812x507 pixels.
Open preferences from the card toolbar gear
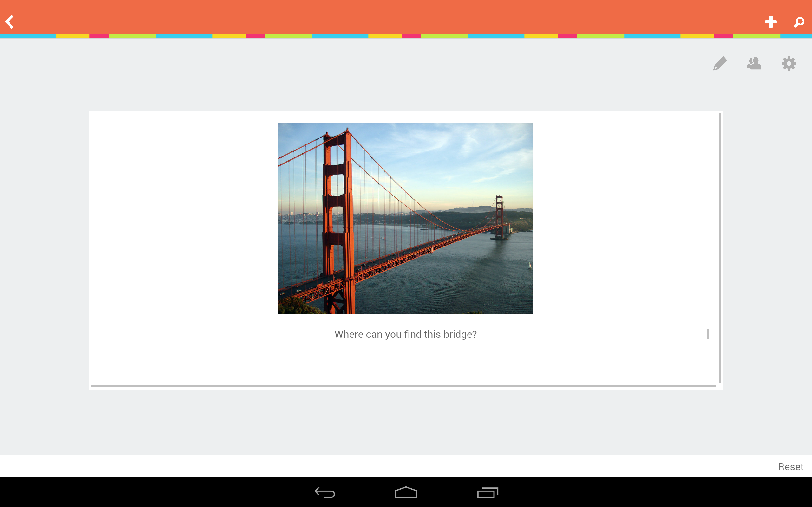coord(789,64)
